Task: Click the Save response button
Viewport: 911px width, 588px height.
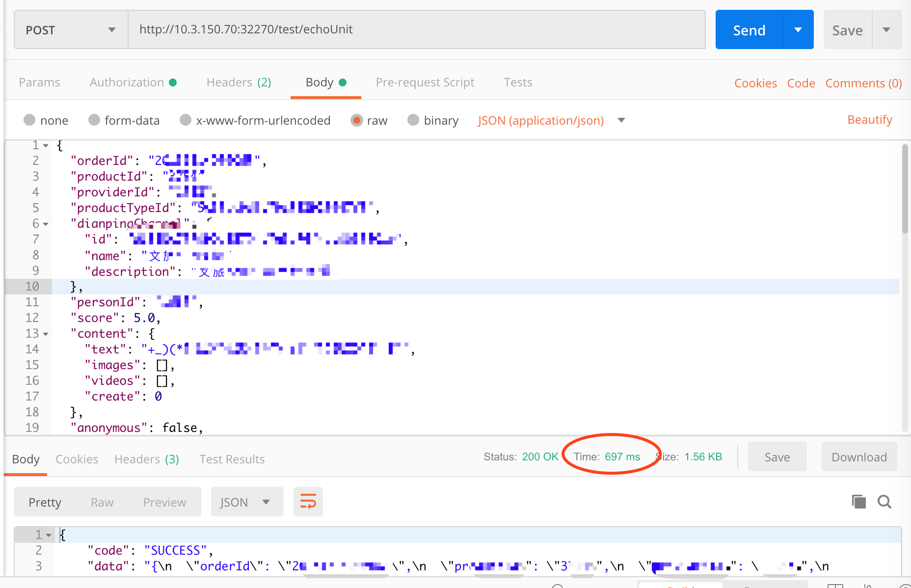Action: click(777, 457)
